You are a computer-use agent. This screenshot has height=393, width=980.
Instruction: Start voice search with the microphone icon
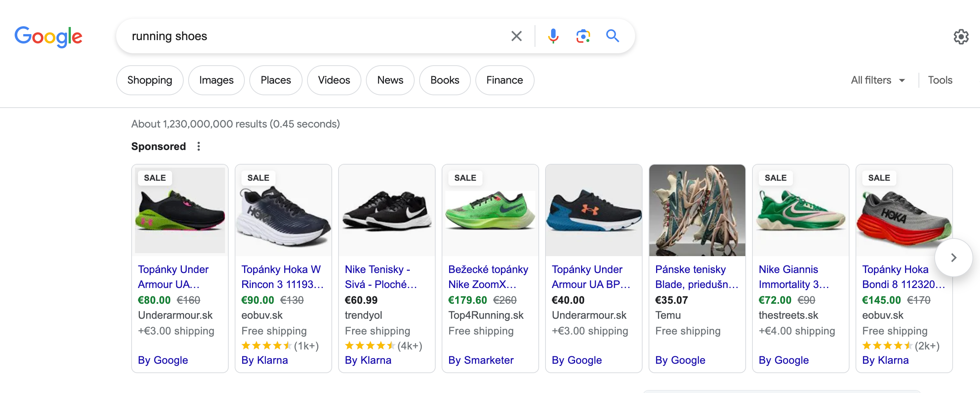pyautogui.click(x=553, y=36)
